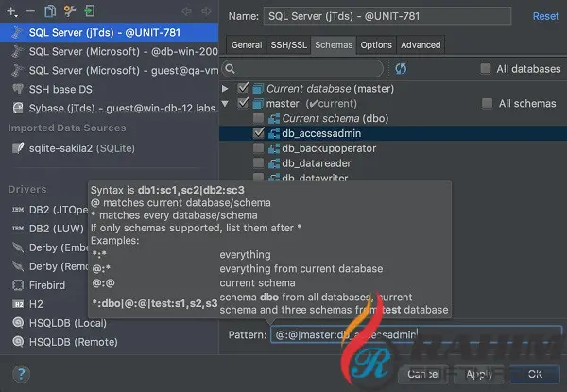The width and height of the screenshot is (567, 392).
Task: Click the DB2 (JTOpen) driver icon
Action: tap(18, 210)
